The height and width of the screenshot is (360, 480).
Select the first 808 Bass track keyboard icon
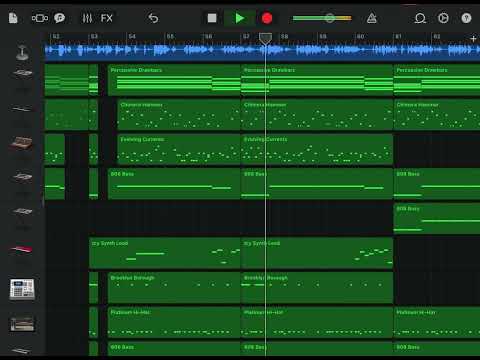point(22,177)
